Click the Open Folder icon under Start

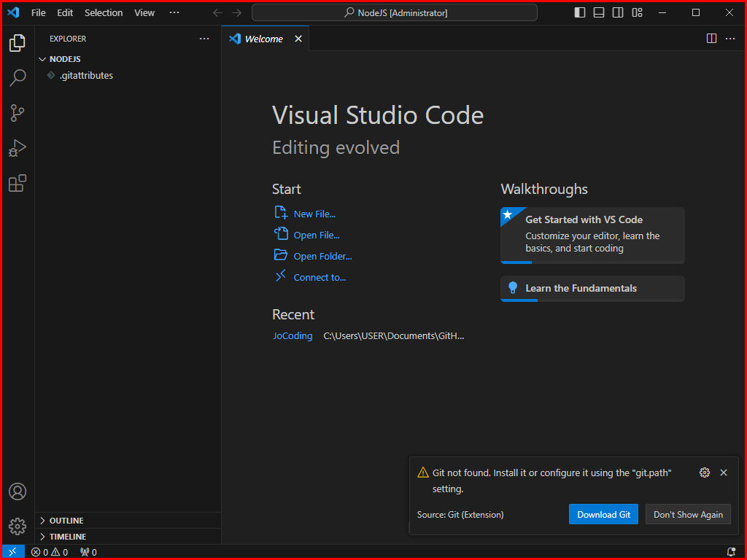pyautogui.click(x=281, y=254)
